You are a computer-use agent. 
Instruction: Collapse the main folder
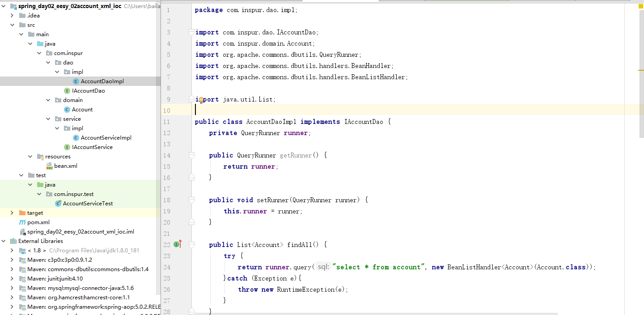coord(21,34)
